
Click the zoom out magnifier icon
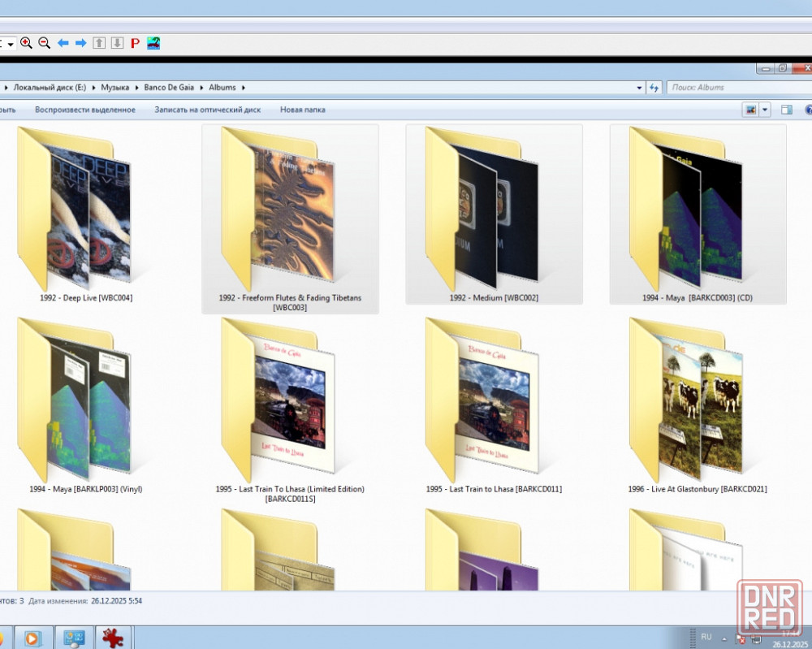[x=44, y=43]
